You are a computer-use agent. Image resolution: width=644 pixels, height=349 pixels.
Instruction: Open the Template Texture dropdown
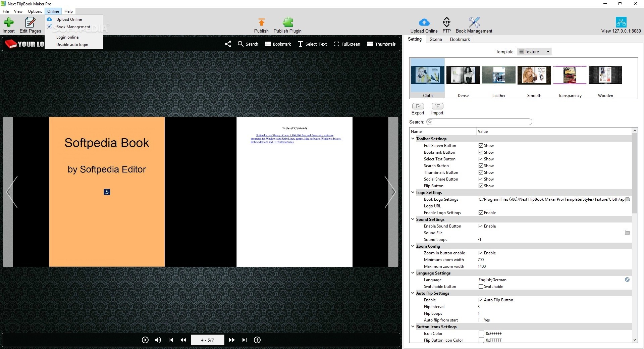tap(534, 52)
